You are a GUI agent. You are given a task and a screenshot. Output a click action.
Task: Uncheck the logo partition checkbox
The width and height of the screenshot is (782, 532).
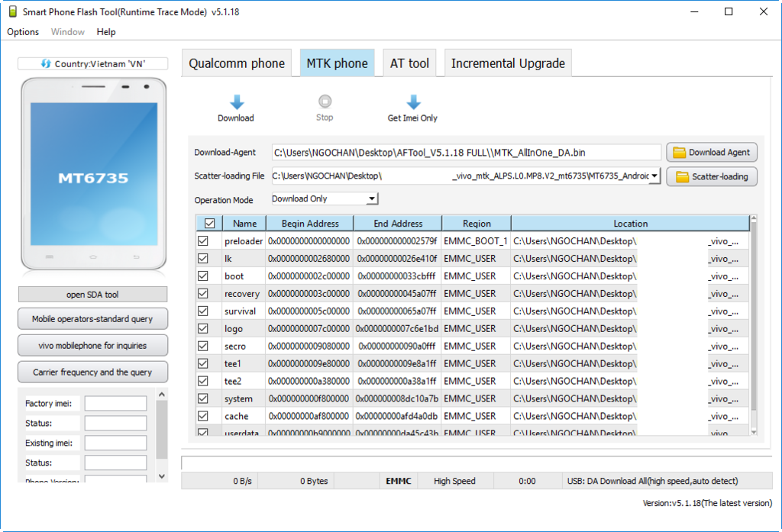point(203,328)
